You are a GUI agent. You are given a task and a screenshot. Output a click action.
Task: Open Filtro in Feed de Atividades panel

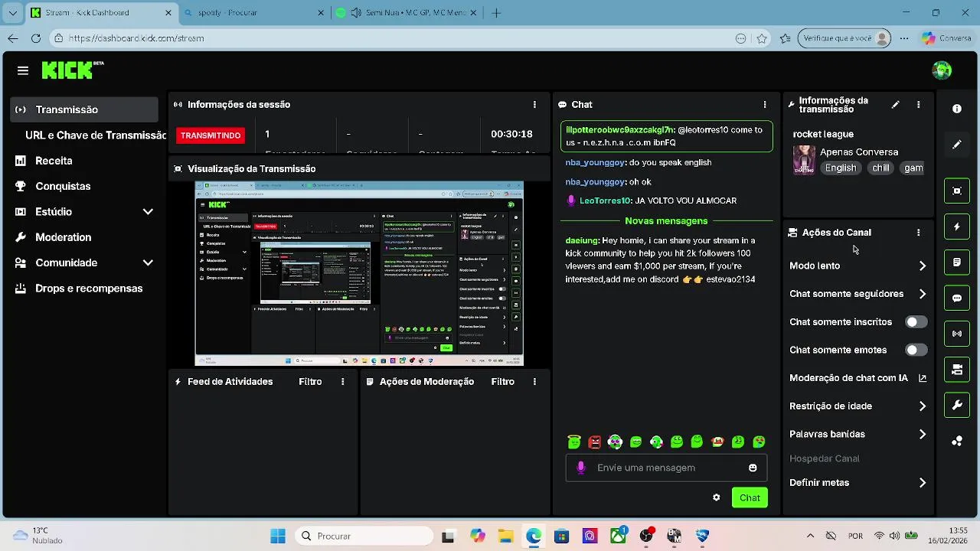pyautogui.click(x=310, y=382)
